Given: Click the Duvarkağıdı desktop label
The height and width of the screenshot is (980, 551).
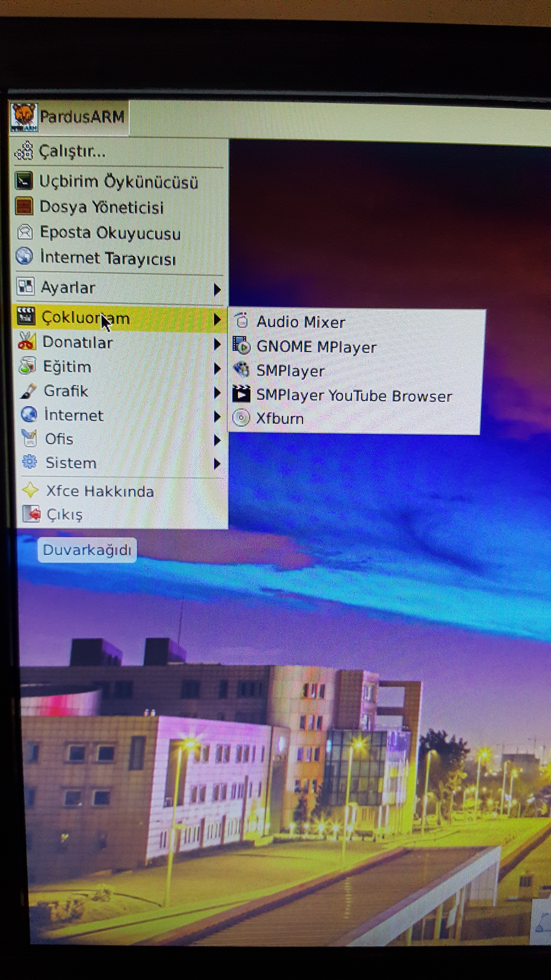Looking at the screenshot, I should 87,550.
